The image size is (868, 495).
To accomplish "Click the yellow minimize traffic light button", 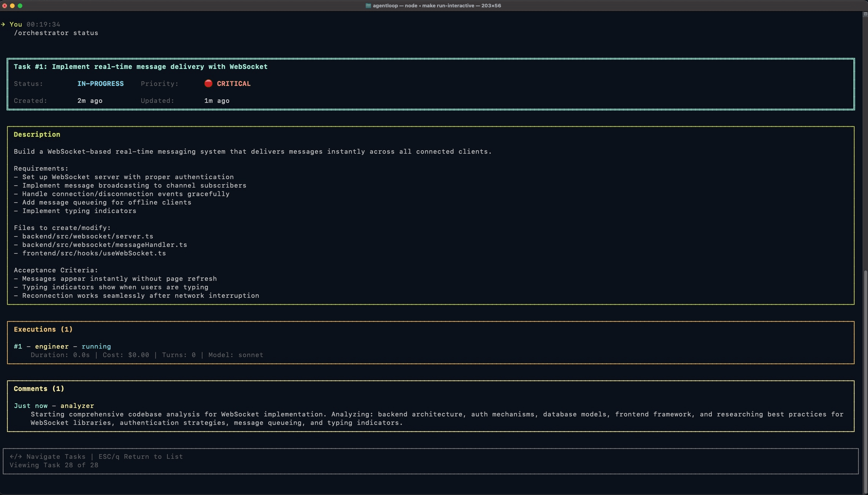I will [13, 5].
